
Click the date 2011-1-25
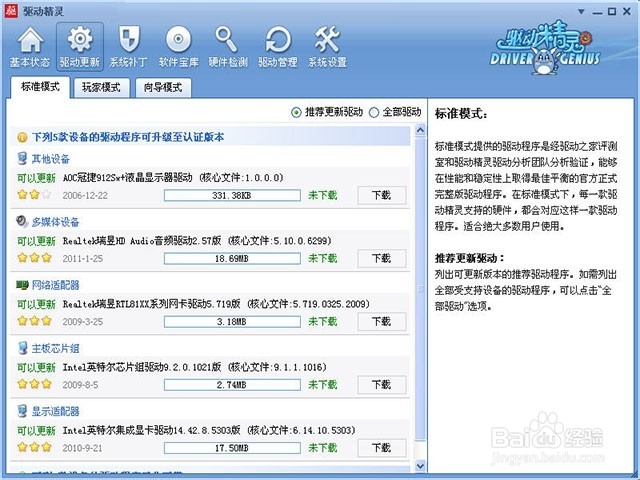click(x=82, y=259)
